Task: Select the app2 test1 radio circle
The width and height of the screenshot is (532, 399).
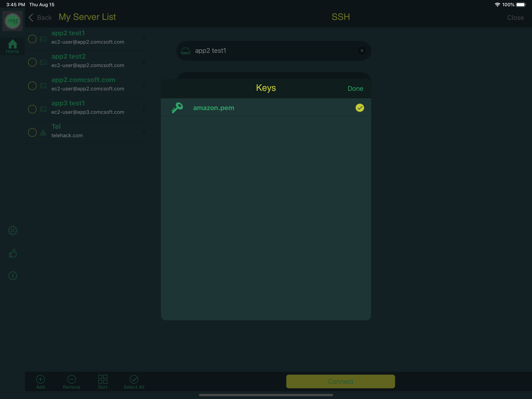Action: [x=32, y=39]
